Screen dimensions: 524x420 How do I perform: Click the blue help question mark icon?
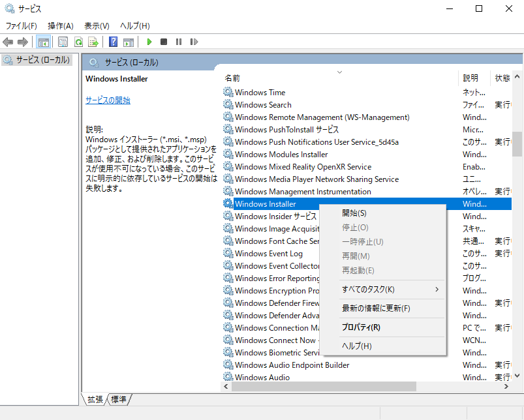click(x=113, y=42)
